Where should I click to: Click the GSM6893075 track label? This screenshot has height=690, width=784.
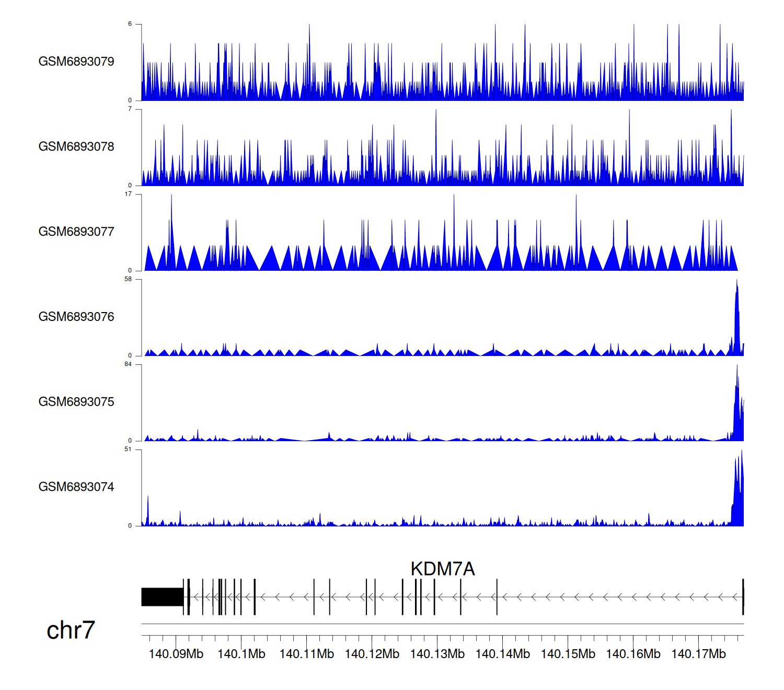pyautogui.click(x=76, y=402)
